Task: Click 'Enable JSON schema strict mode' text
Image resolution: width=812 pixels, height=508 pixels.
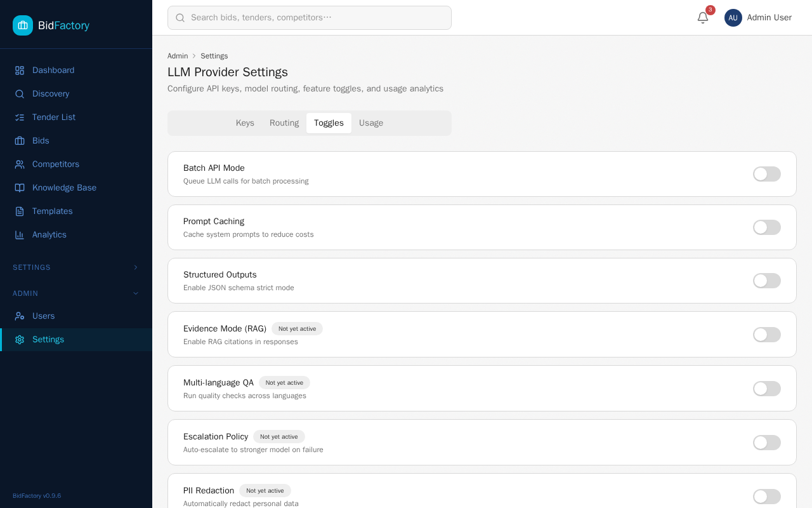Action: (x=239, y=288)
